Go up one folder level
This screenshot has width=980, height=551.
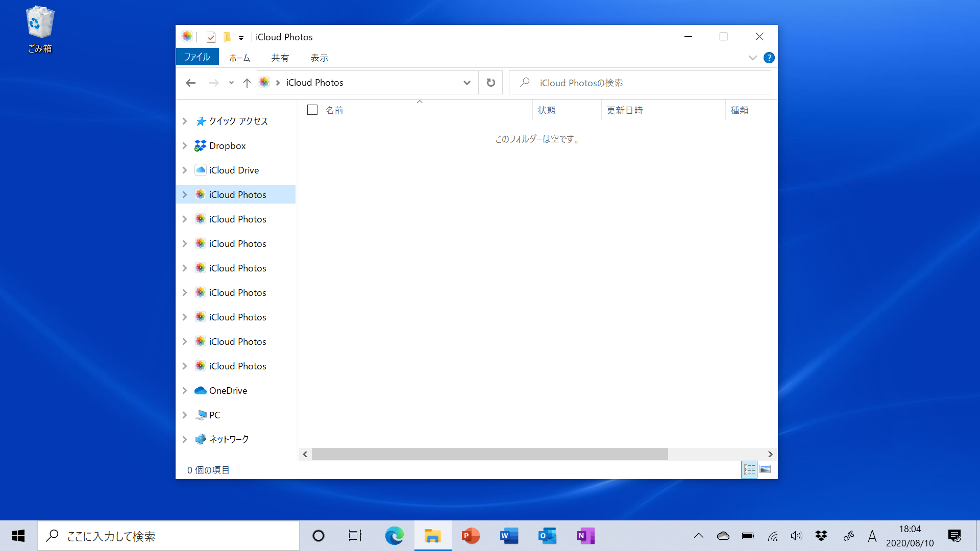[247, 83]
